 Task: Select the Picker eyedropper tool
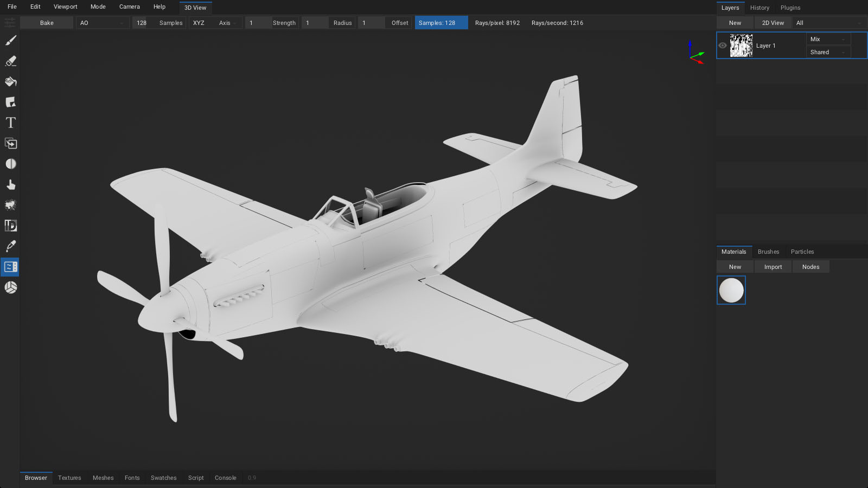(x=10, y=246)
